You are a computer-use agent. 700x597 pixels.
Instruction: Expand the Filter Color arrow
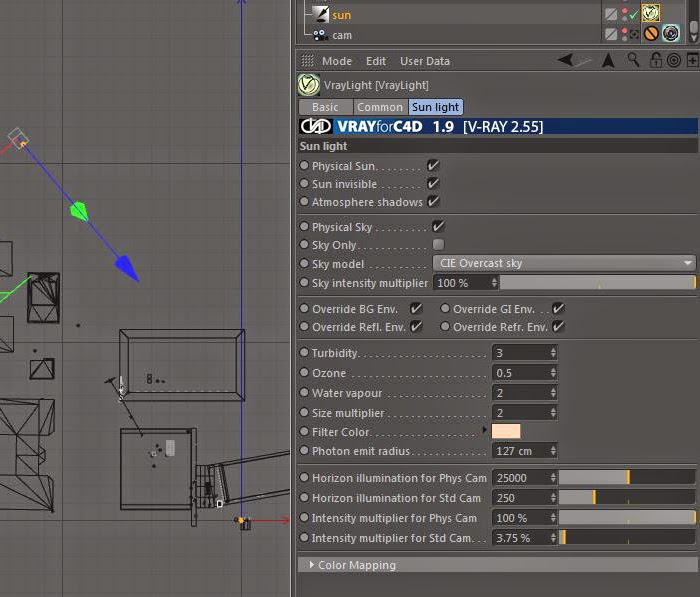tap(485, 430)
